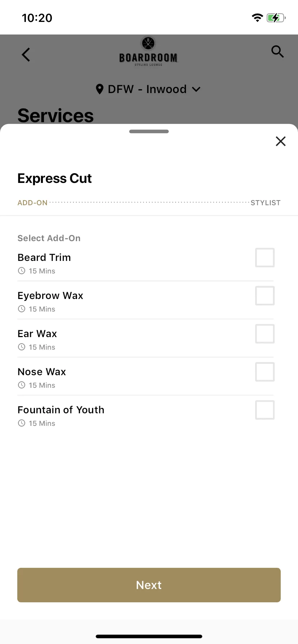Tap the sheet drag handle bar

pyautogui.click(x=149, y=132)
